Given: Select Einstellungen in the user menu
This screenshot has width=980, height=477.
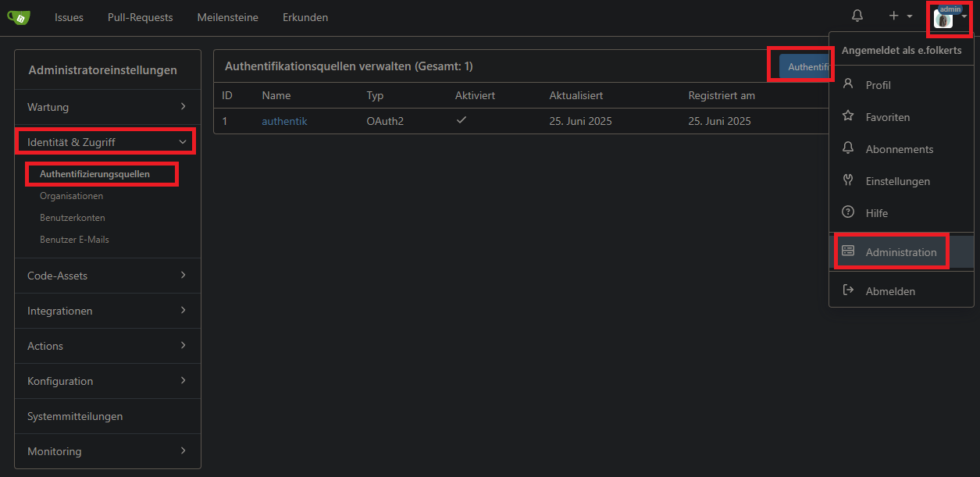Looking at the screenshot, I should [x=897, y=181].
